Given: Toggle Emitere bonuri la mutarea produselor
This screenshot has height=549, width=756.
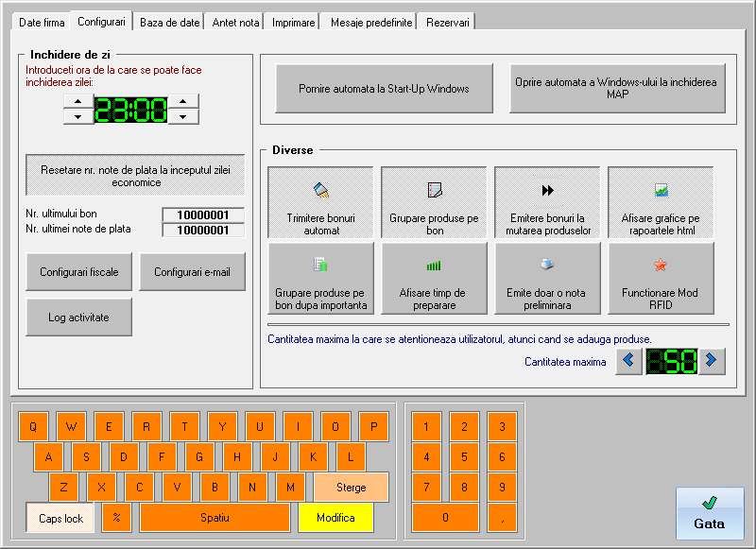Looking at the screenshot, I should [547, 202].
